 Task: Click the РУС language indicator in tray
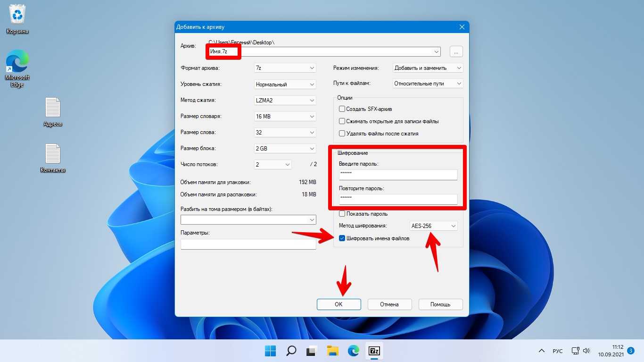point(558,351)
